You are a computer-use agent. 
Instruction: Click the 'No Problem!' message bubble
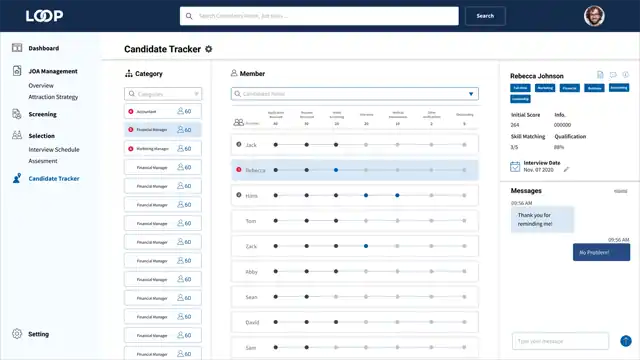[x=601, y=252]
